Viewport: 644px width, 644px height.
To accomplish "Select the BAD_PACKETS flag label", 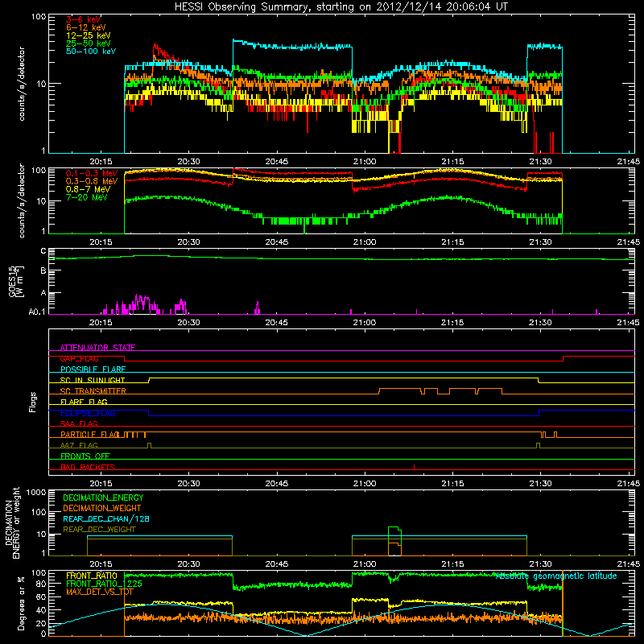I will pos(88,467).
